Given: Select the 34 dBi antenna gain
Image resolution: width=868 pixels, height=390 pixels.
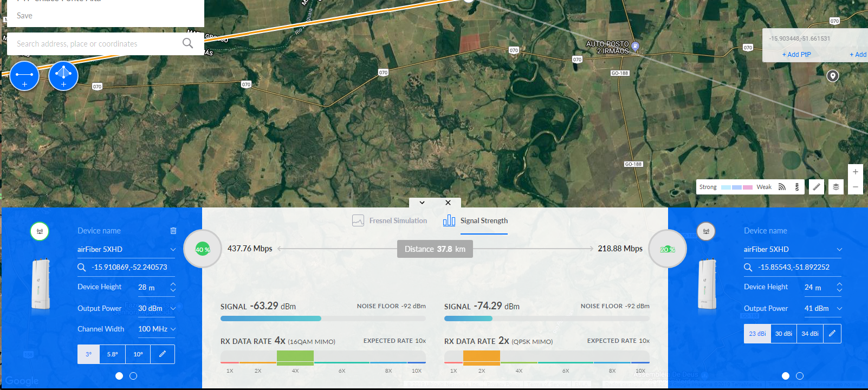Looking at the screenshot, I should tap(810, 334).
